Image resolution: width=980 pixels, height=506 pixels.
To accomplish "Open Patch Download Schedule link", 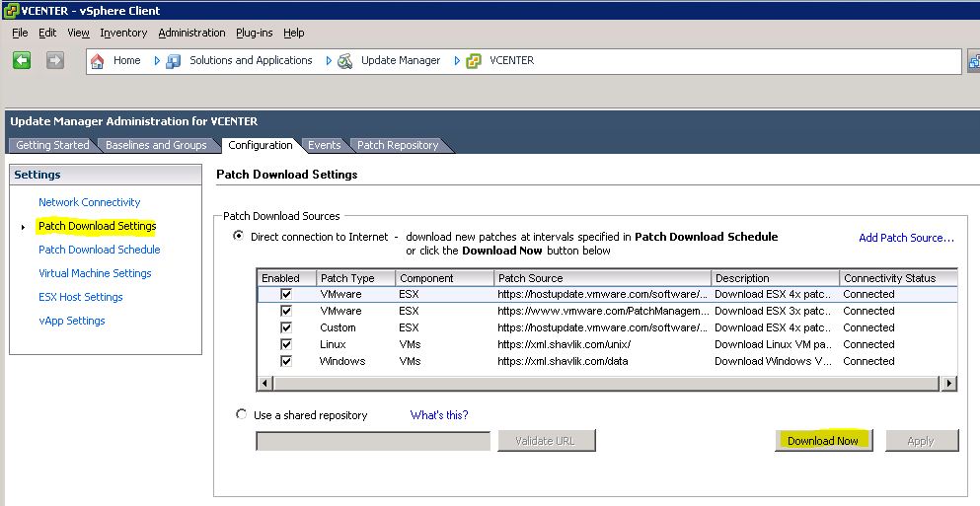I will click(x=100, y=250).
